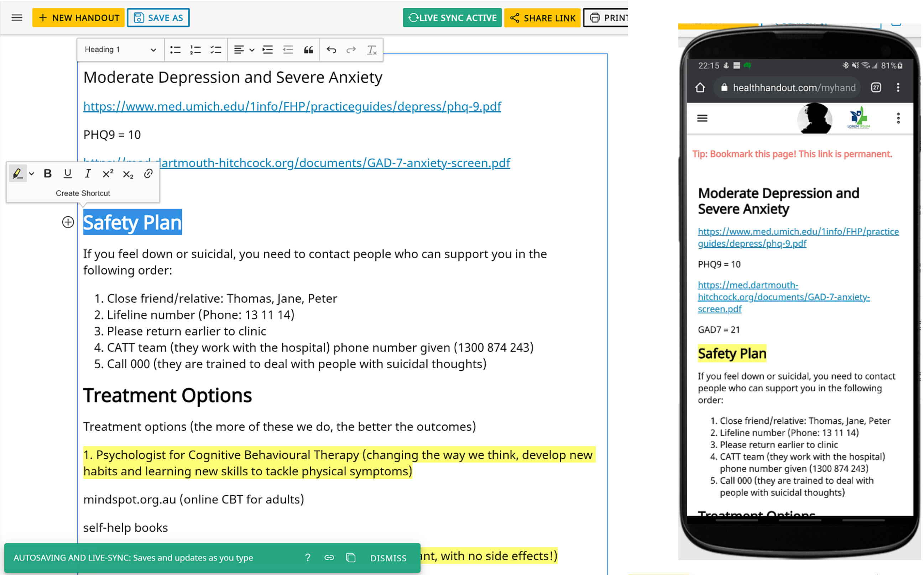Click the help question mark in autosave banner
Image resolution: width=924 pixels, height=575 pixels.
308,558
